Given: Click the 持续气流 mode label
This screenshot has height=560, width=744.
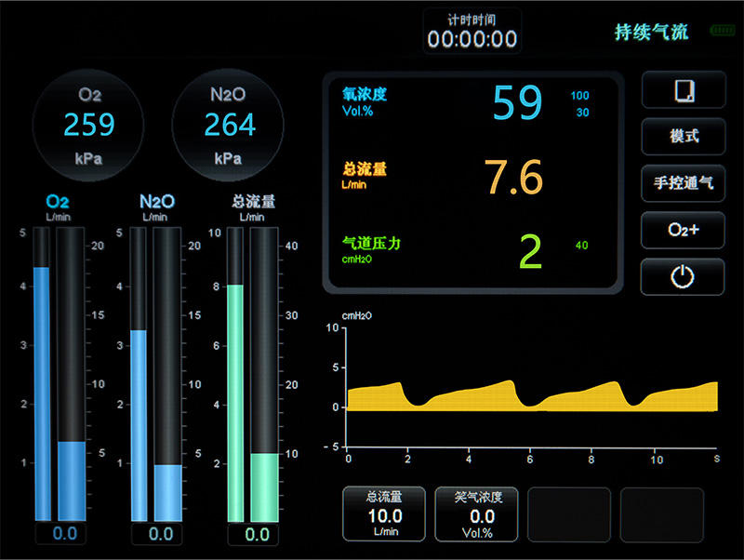Looking at the screenshot, I should [x=651, y=32].
